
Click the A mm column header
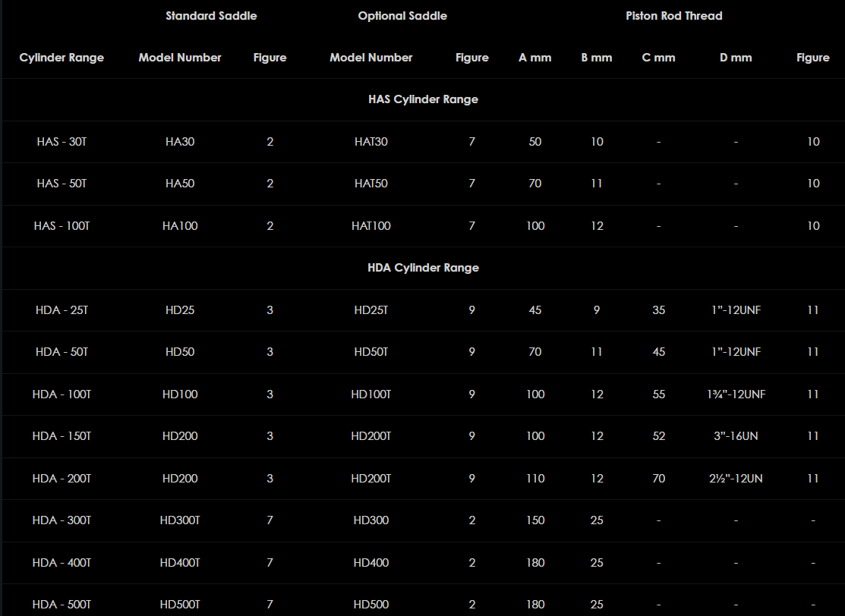click(534, 58)
